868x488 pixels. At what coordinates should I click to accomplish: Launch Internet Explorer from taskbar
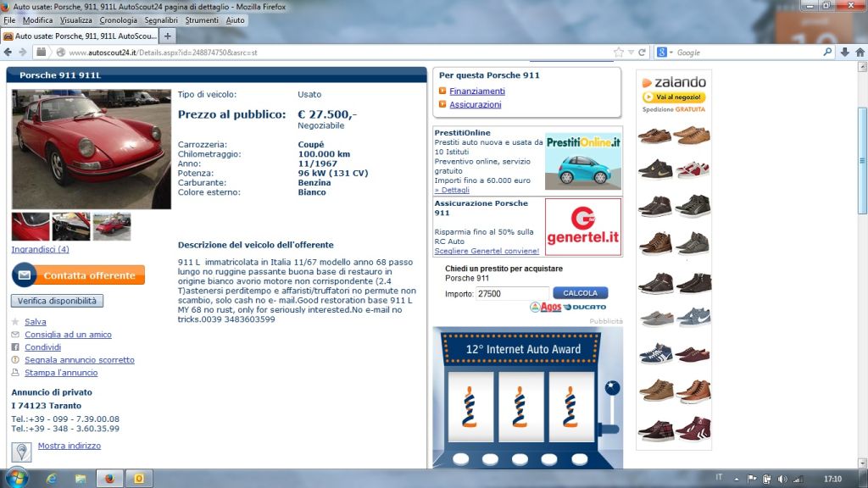coord(51,478)
